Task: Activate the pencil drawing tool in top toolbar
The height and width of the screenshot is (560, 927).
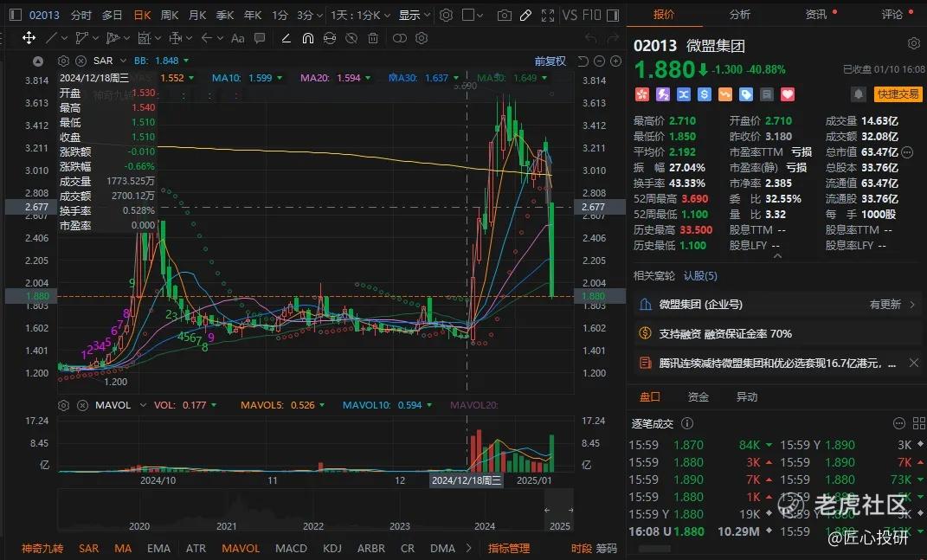Action: coord(525,16)
